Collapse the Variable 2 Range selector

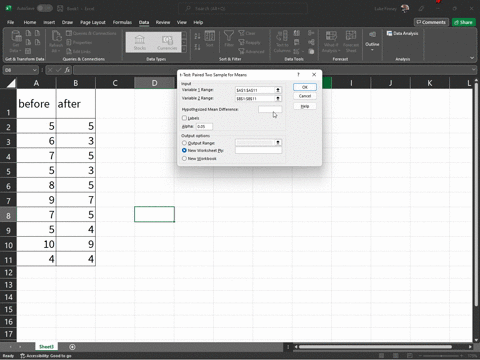[278, 98]
